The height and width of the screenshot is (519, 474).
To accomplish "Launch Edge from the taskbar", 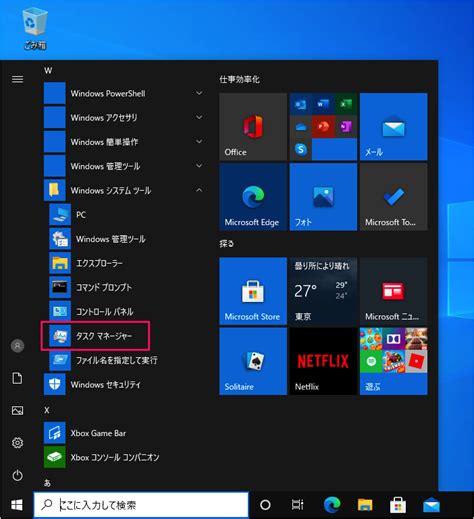I will pyautogui.click(x=332, y=505).
